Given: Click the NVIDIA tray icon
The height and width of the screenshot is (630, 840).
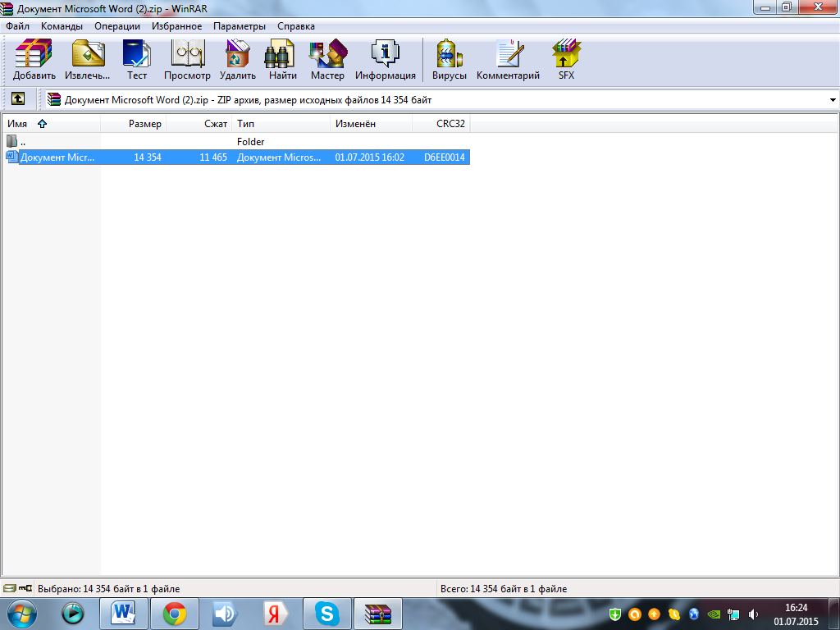Looking at the screenshot, I should point(714,614).
